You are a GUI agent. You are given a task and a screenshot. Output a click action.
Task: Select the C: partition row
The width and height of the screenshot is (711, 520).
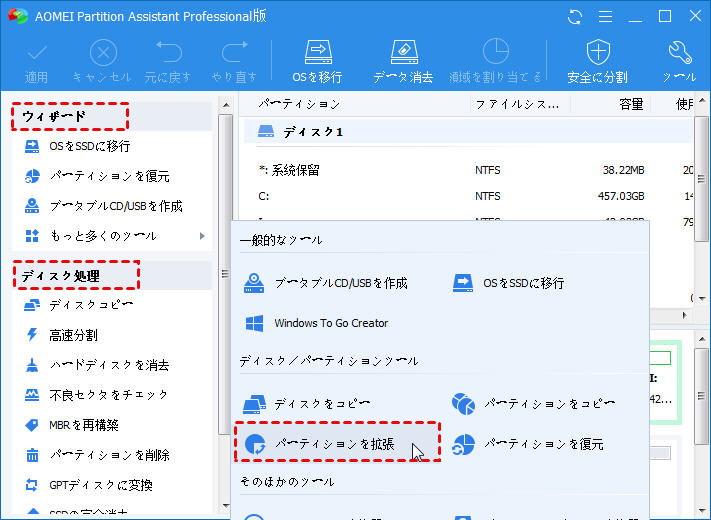coord(468,196)
